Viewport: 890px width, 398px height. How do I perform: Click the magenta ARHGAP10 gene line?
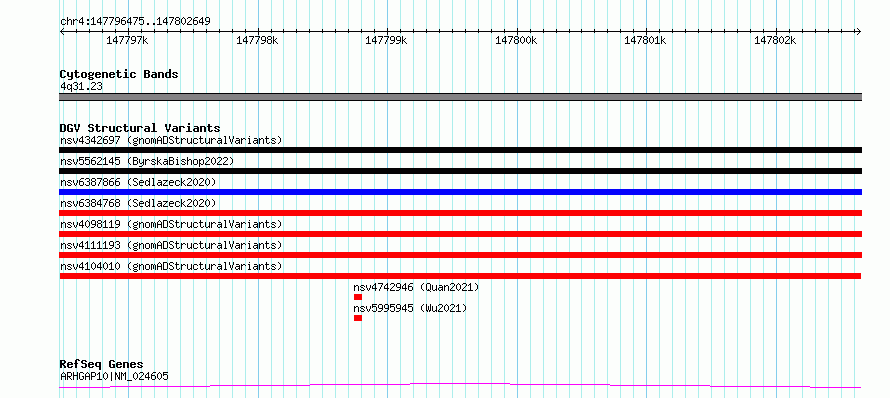pos(460,386)
